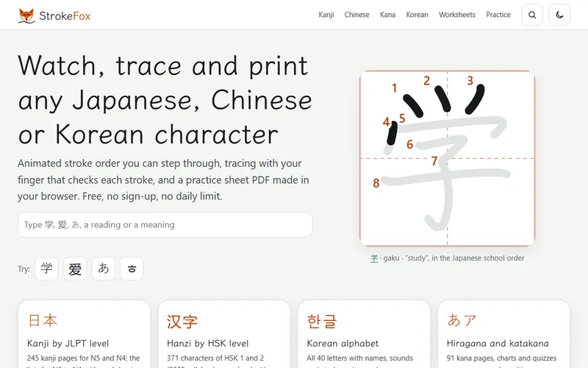Open the Practice navigation link
The width and height of the screenshot is (588, 368).
pos(498,15)
